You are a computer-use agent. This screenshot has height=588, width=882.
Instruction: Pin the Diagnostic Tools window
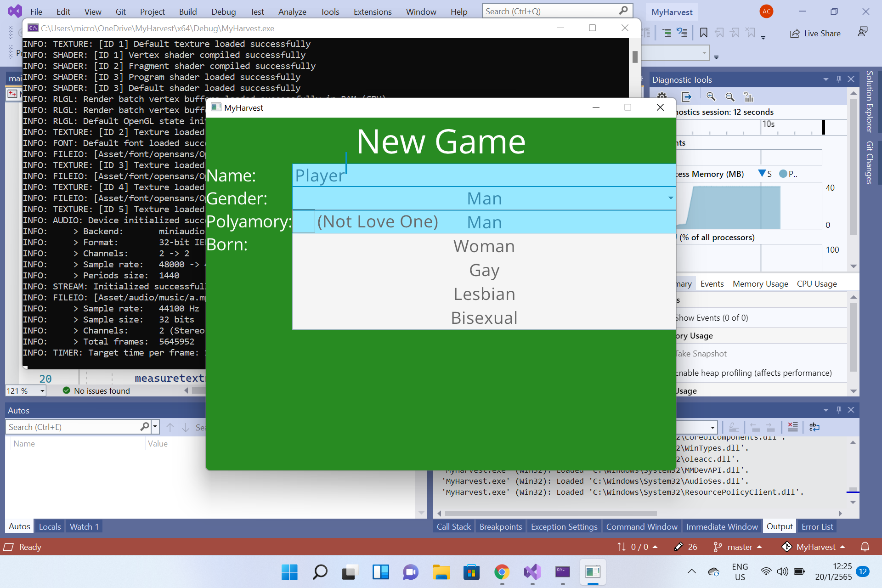click(839, 79)
